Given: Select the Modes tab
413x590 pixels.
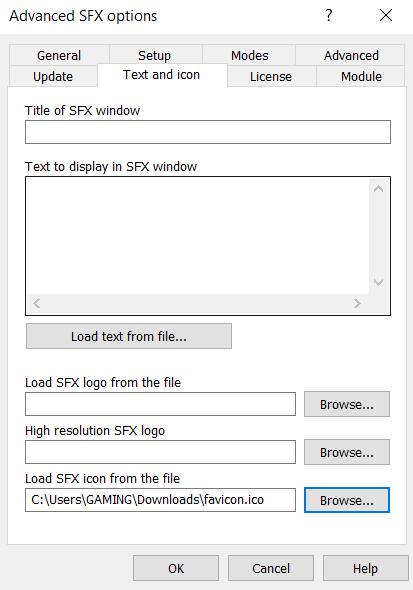Looking at the screenshot, I should pyautogui.click(x=249, y=55).
